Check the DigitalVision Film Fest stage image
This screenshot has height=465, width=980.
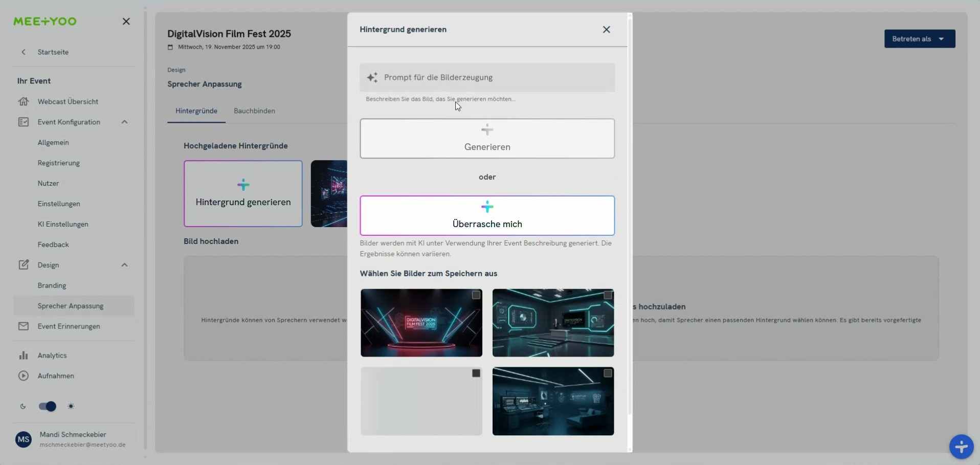[475, 295]
